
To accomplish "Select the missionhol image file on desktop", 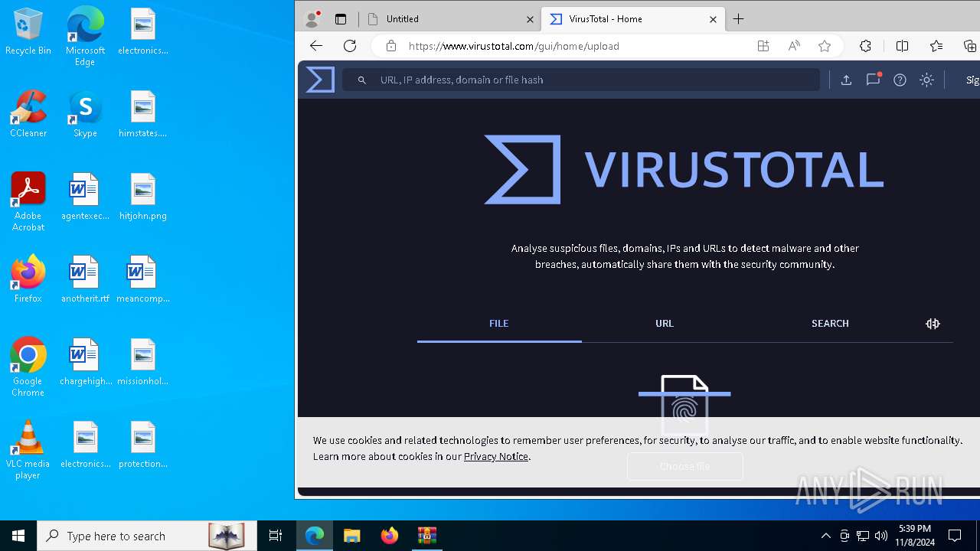I will click(x=143, y=362).
